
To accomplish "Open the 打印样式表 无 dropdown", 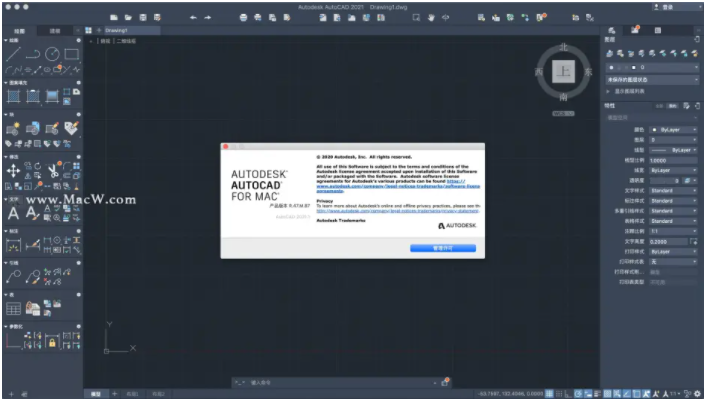I will pos(673,262).
